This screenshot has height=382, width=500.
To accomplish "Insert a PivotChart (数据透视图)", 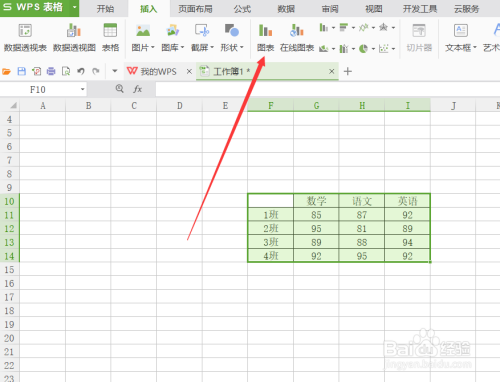I will (x=74, y=38).
